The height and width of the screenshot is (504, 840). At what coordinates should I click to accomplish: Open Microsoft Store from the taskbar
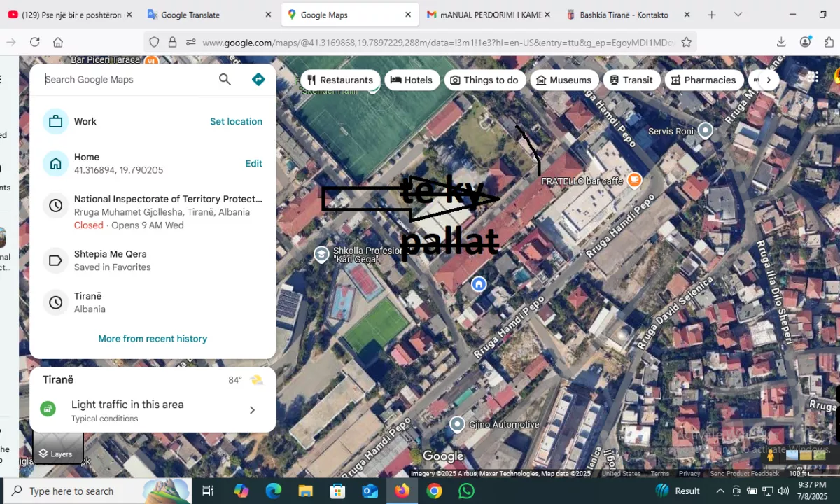point(337,491)
